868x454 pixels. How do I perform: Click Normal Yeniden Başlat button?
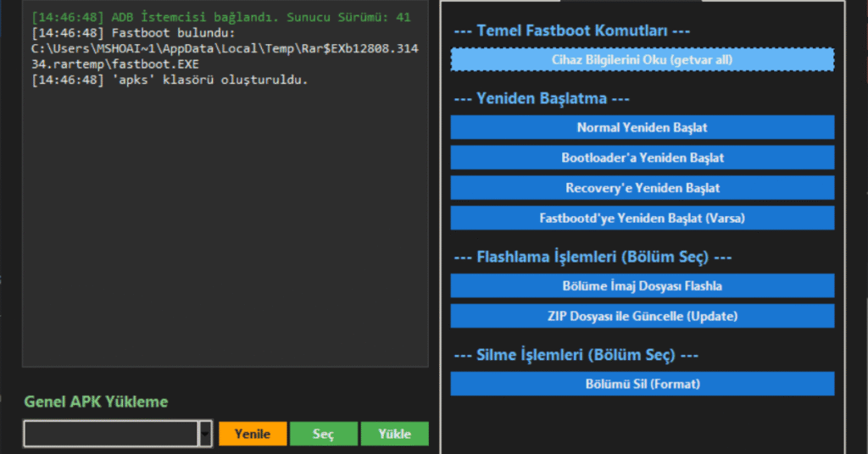(x=643, y=127)
